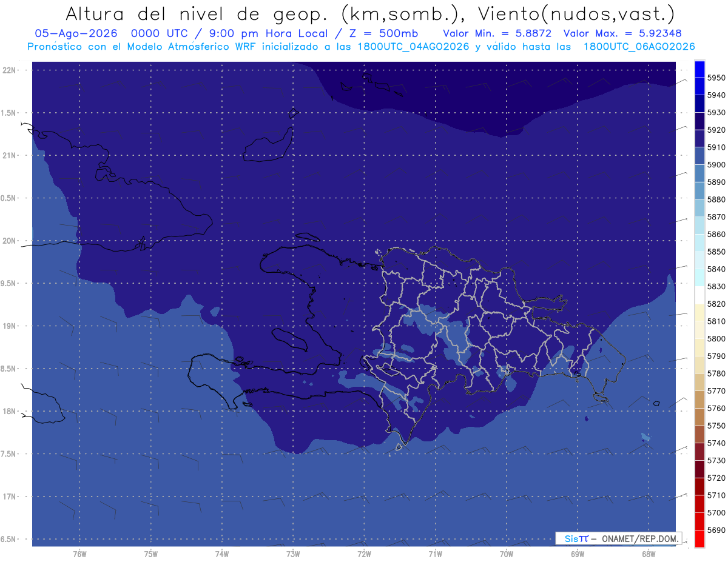This screenshot has height=562, width=728.
Task: Click the '76W' longitude label
Action: click(79, 554)
